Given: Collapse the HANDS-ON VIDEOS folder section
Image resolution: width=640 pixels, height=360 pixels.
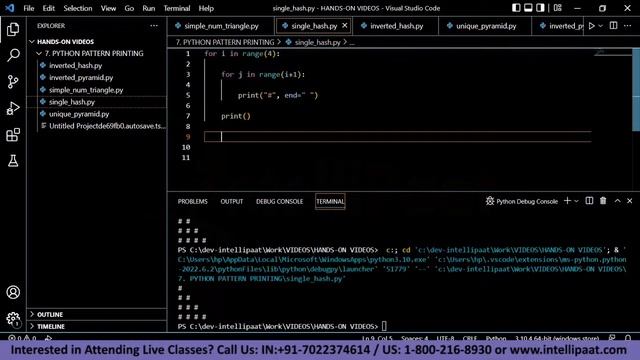Looking at the screenshot, I should (97, 42).
